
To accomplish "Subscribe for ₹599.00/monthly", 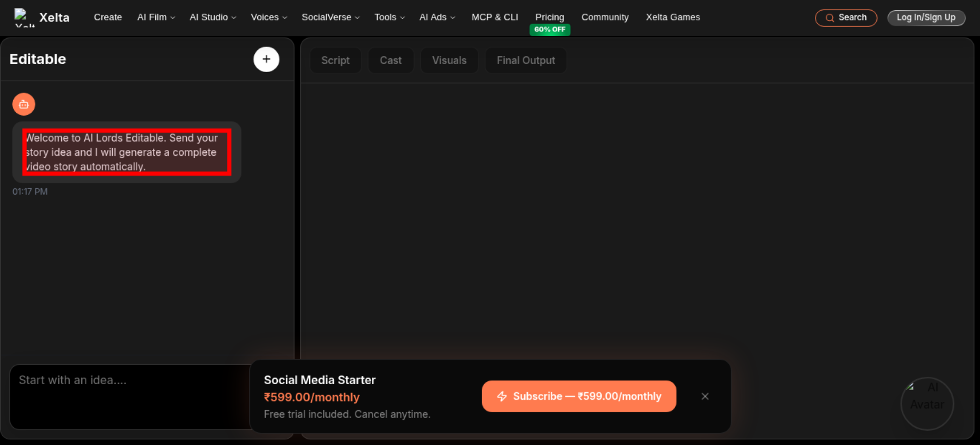I will click(579, 396).
